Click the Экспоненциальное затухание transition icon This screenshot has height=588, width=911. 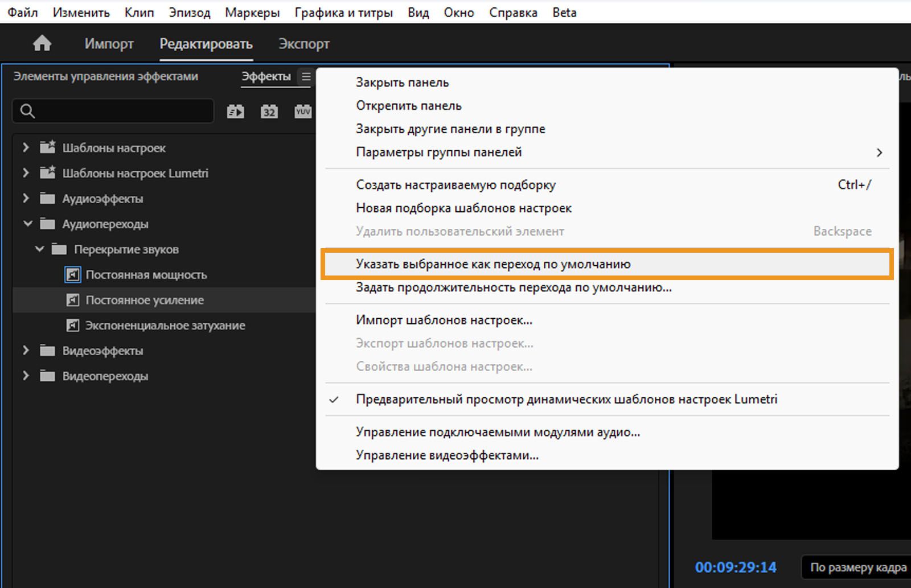[x=73, y=326]
